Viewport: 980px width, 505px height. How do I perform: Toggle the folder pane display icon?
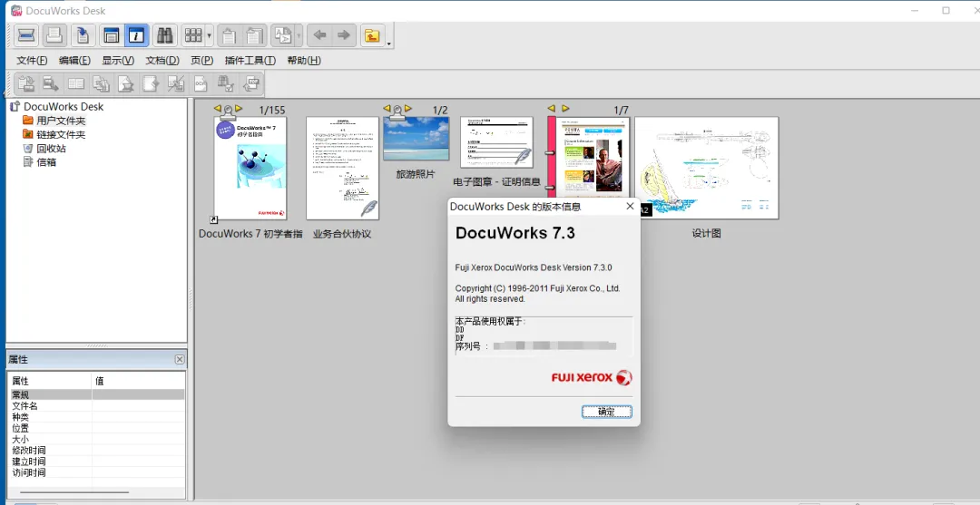(112, 35)
